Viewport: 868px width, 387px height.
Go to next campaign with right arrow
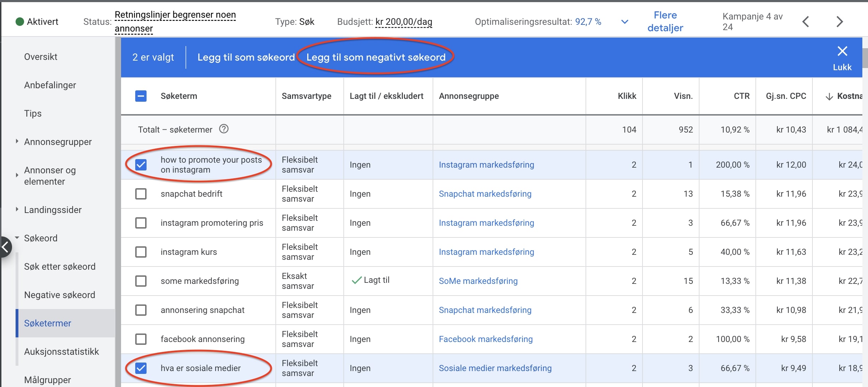[839, 22]
